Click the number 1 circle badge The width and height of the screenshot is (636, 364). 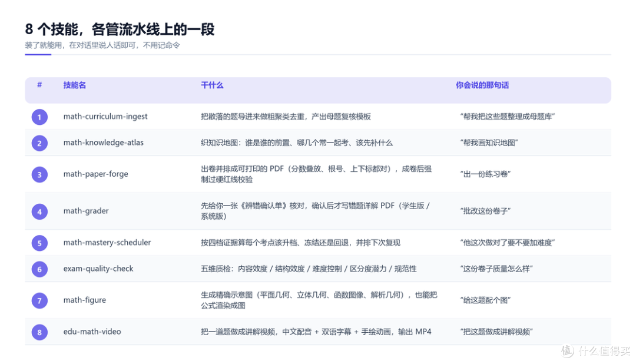click(39, 117)
